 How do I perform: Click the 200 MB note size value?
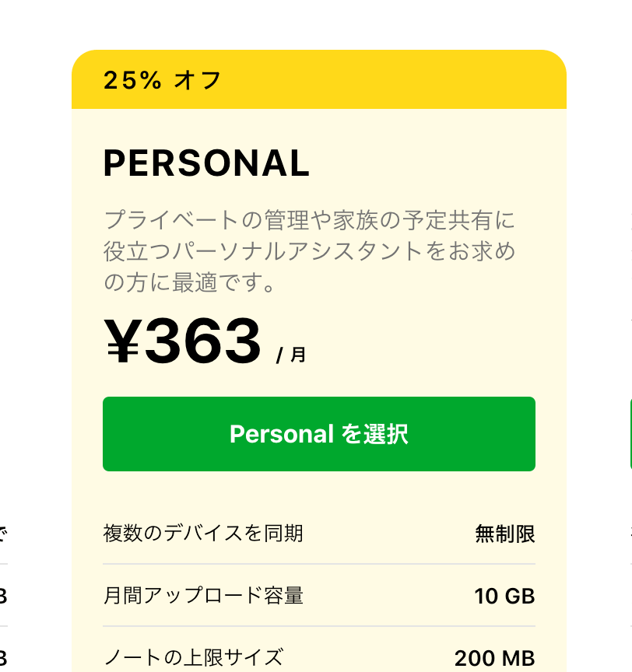coord(494,659)
